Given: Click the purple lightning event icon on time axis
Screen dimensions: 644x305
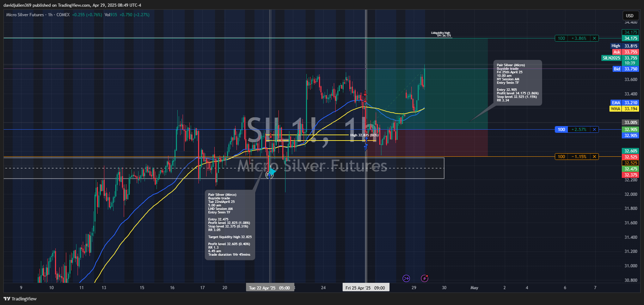Looking at the screenshot, I should pyautogui.click(x=425, y=279).
